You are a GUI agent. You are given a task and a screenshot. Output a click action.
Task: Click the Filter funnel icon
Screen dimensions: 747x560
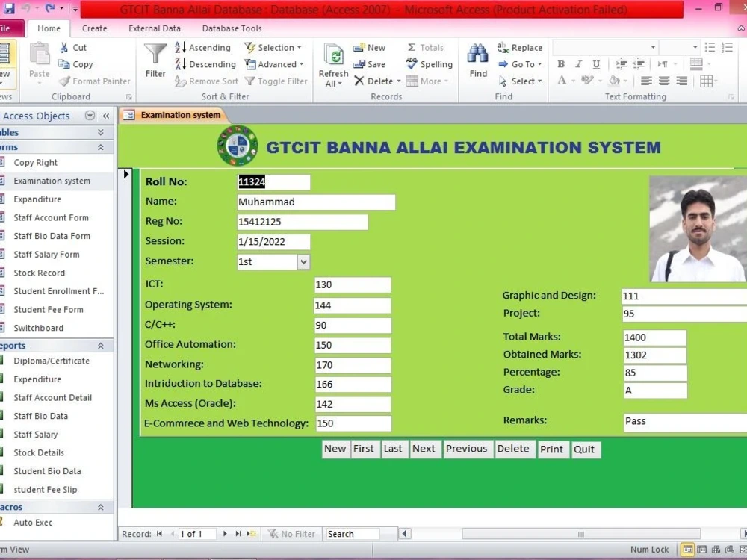(x=155, y=54)
